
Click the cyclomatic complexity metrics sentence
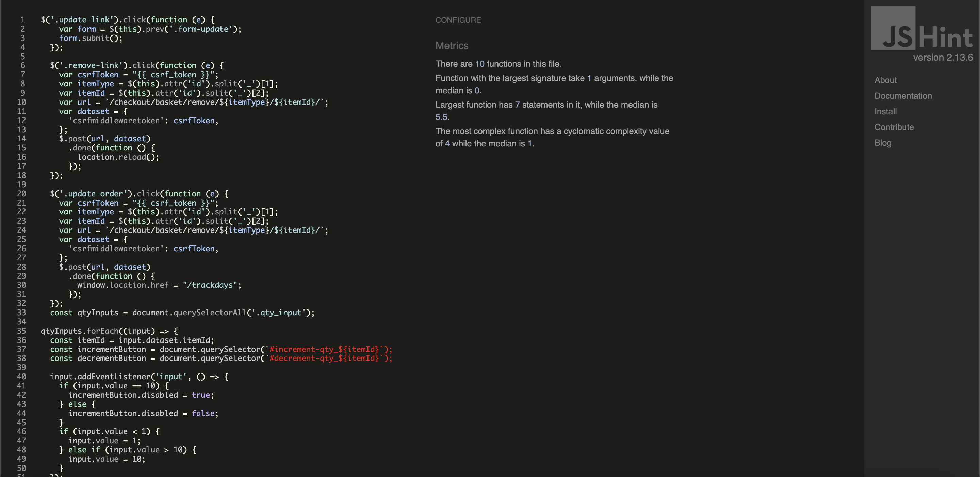[552, 138]
